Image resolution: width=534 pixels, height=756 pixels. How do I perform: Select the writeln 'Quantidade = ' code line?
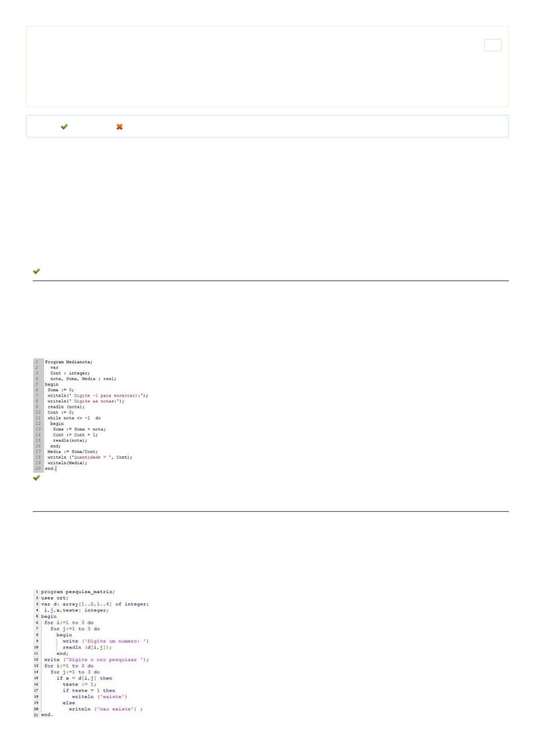pyautogui.click(x=90, y=457)
